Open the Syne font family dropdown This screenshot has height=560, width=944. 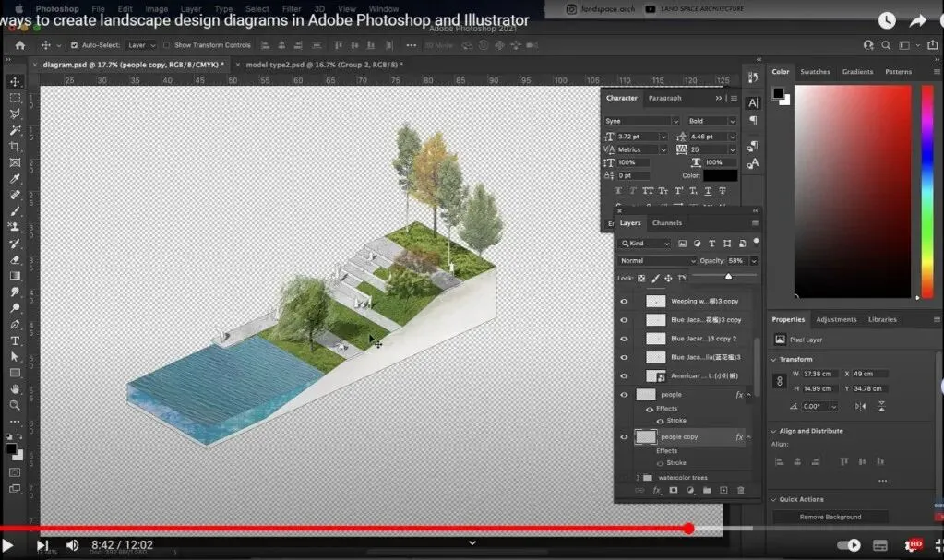click(641, 121)
